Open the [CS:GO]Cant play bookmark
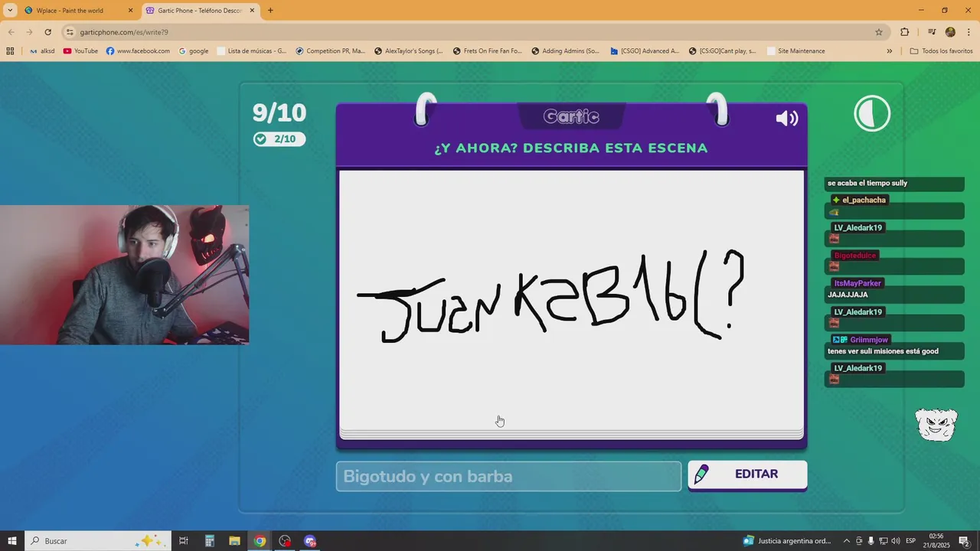This screenshot has height=551, width=980. 722,51
